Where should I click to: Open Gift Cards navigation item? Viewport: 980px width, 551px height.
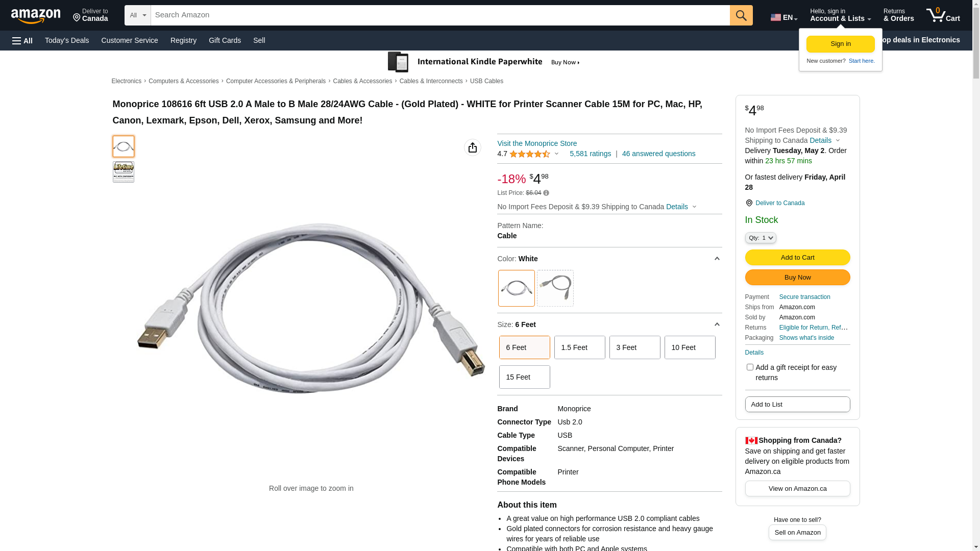point(225,40)
